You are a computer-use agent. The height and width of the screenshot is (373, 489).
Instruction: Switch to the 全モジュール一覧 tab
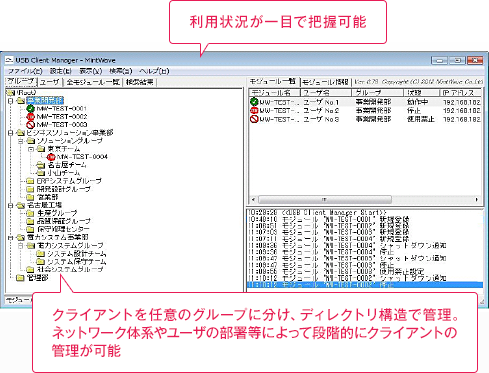[93, 82]
